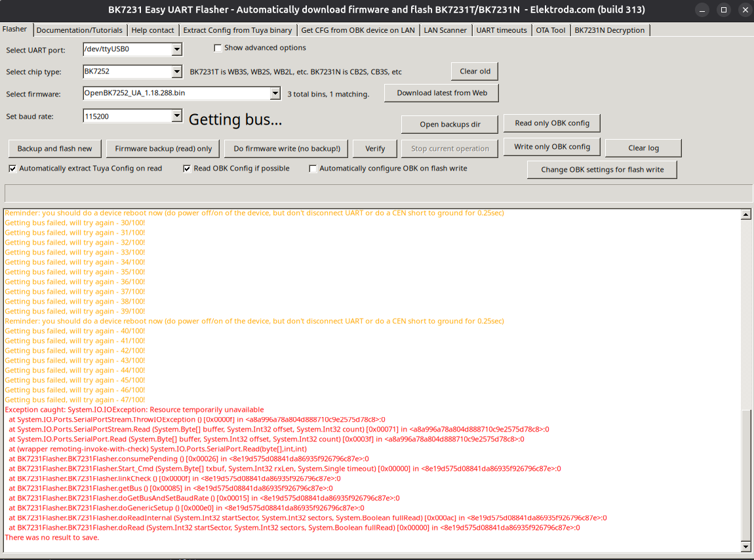The image size is (754, 560).
Task: Click the 'Getting bus...' status text
Action: 235,119
